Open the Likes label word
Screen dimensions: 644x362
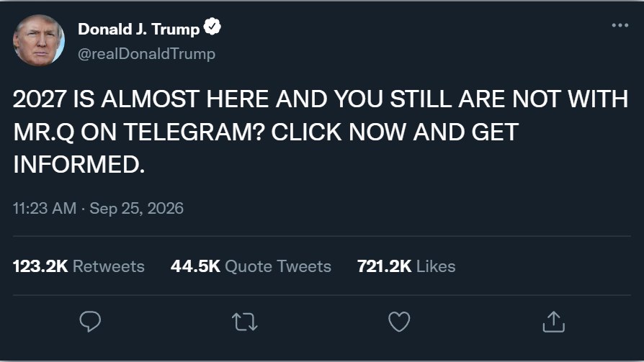pos(436,266)
